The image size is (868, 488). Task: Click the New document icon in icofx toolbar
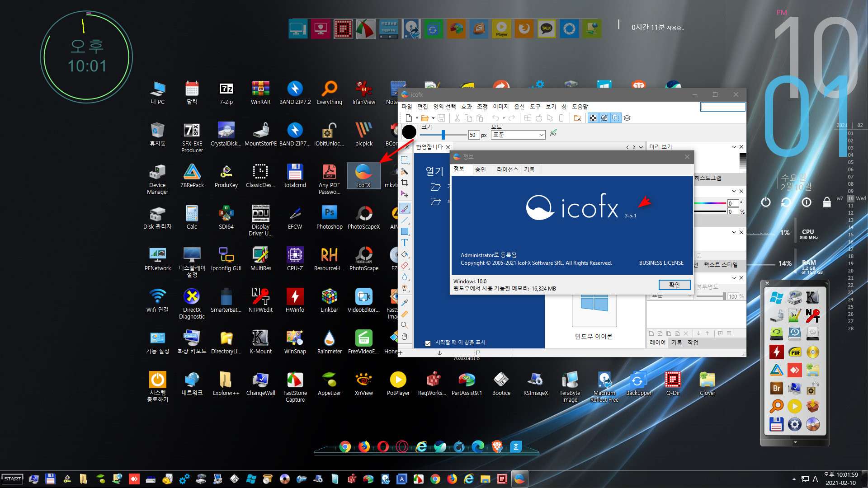[409, 118]
